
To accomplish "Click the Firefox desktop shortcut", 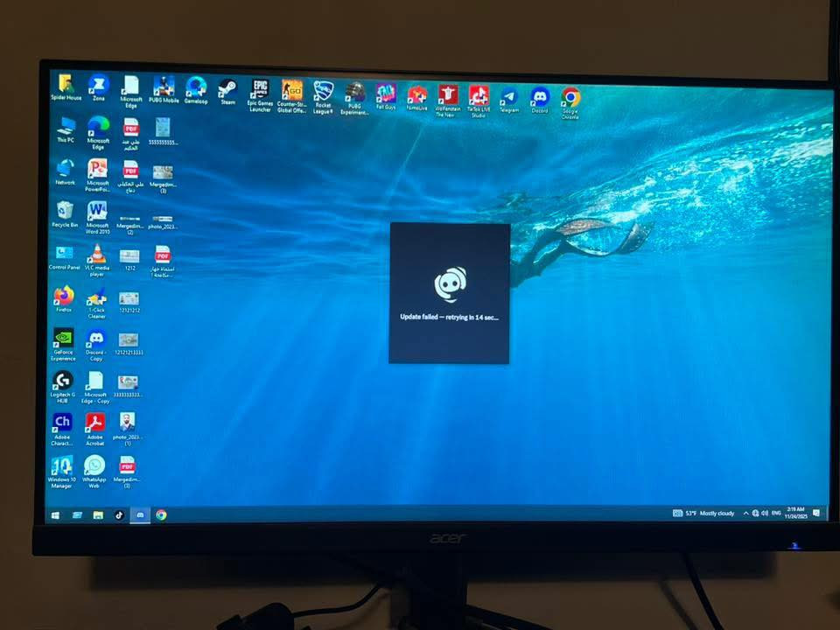I will (64, 297).
